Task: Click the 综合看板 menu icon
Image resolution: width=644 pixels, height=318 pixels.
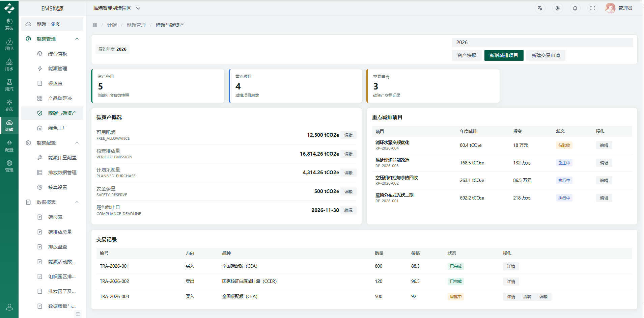Action: 40,54
